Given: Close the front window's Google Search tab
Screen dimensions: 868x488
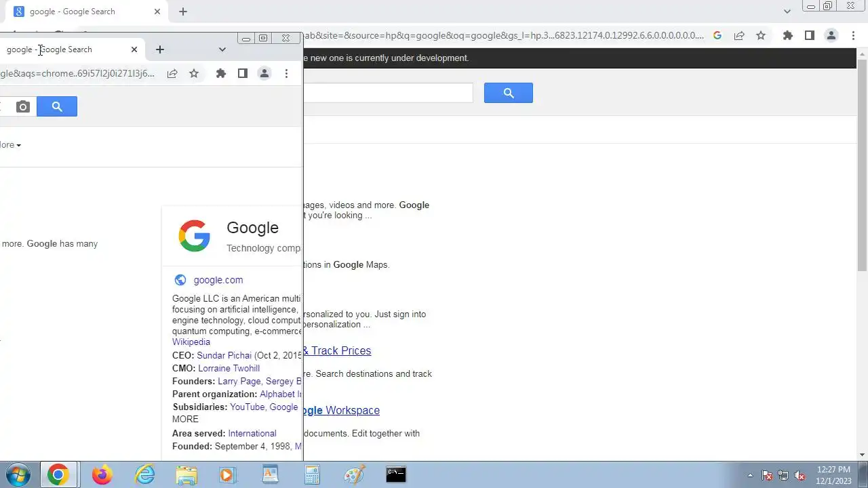Looking at the screenshot, I should tap(134, 49).
